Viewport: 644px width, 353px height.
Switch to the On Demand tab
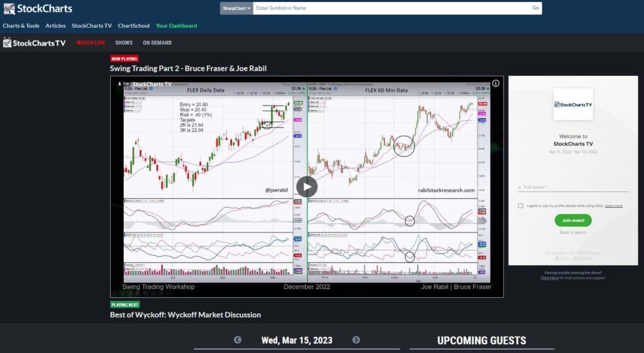157,43
